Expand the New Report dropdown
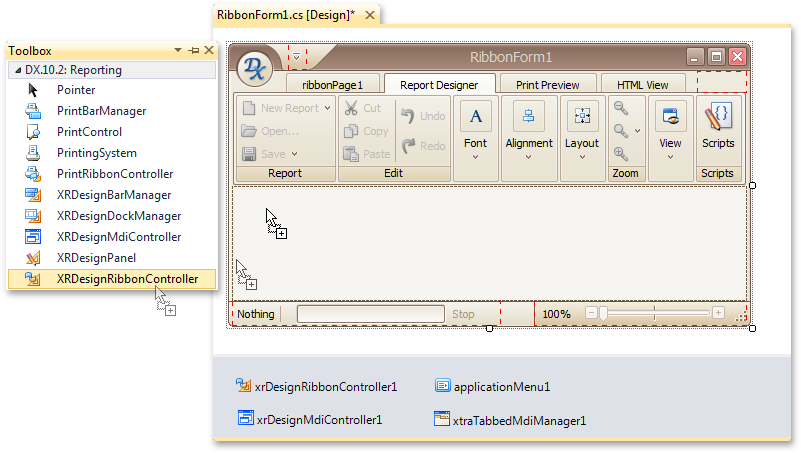Image resolution: width=801 pixels, height=453 pixels. (x=327, y=108)
